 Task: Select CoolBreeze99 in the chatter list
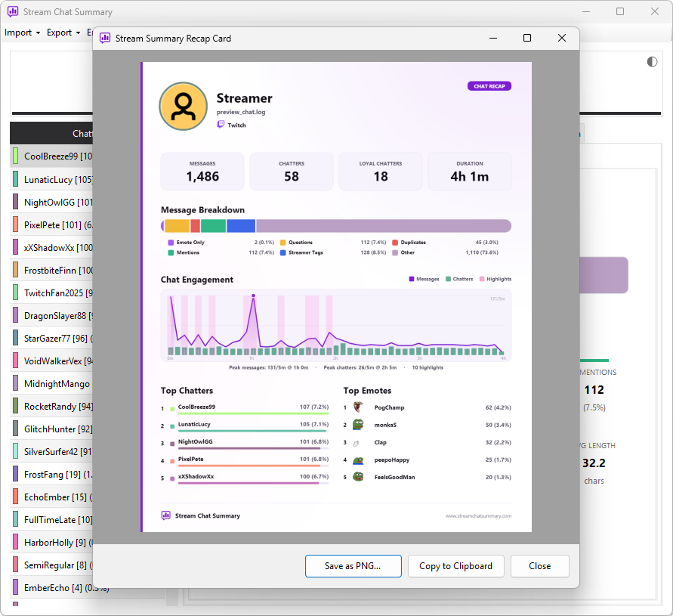tap(51, 156)
